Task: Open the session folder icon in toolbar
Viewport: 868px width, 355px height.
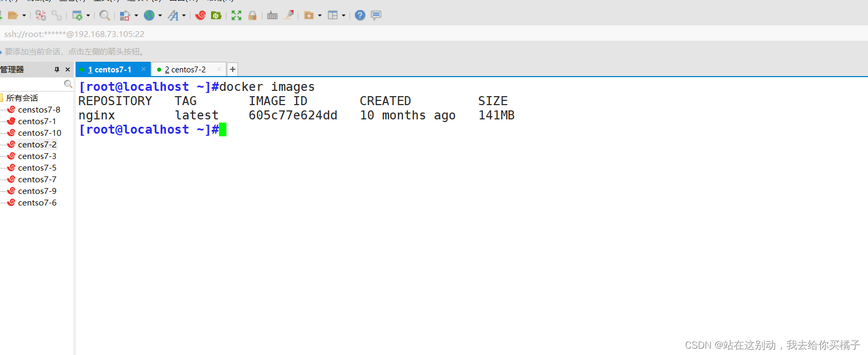Action: tap(13, 15)
